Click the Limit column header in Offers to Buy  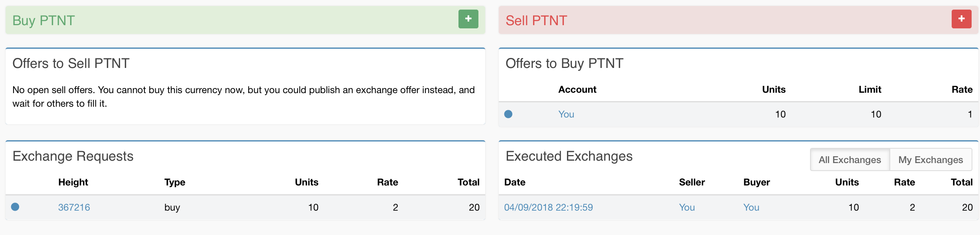869,90
